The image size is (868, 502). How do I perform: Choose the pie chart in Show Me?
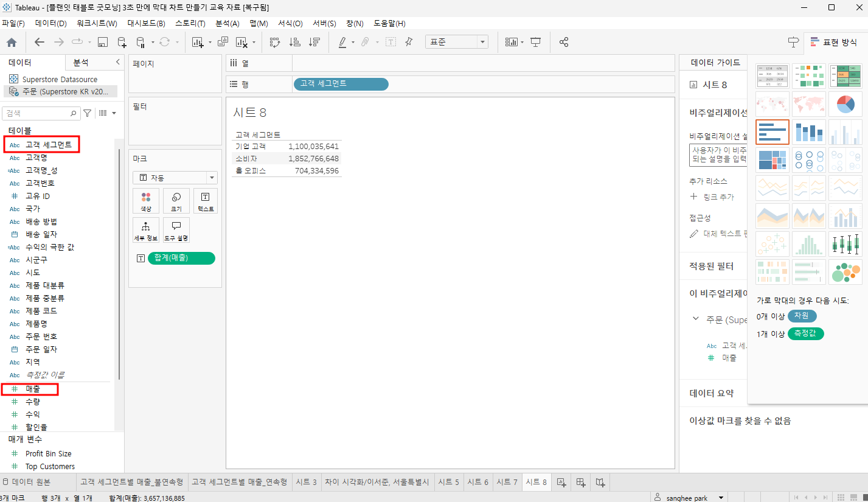[x=845, y=104]
